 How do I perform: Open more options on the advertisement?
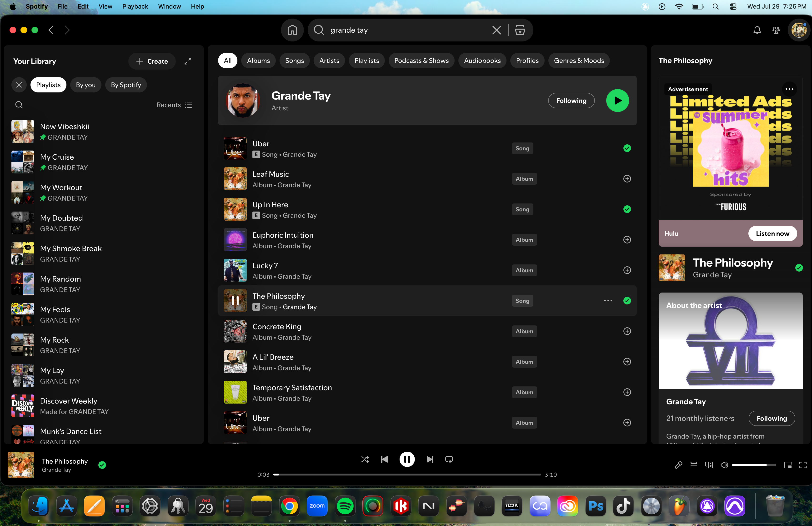pyautogui.click(x=789, y=89)
